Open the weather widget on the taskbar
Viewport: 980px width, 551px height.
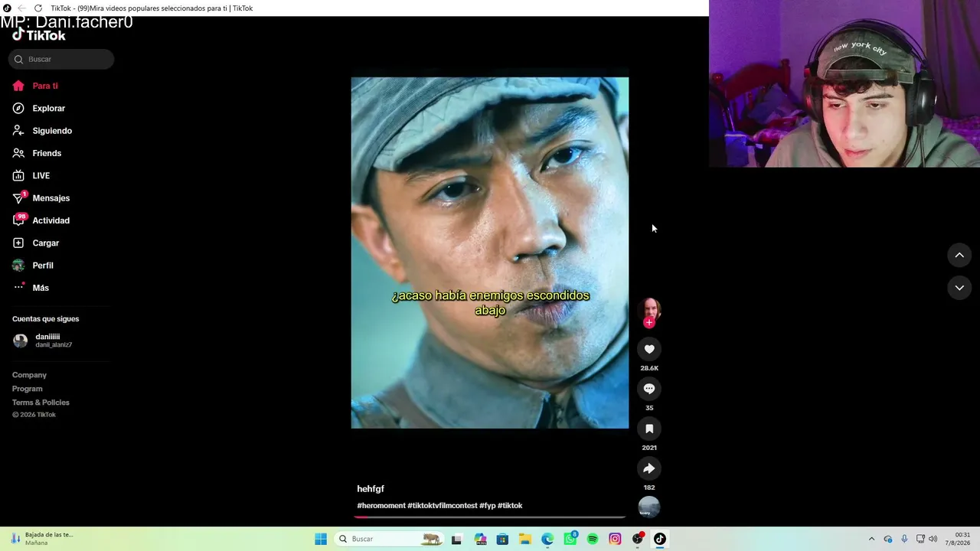[43, 539]
